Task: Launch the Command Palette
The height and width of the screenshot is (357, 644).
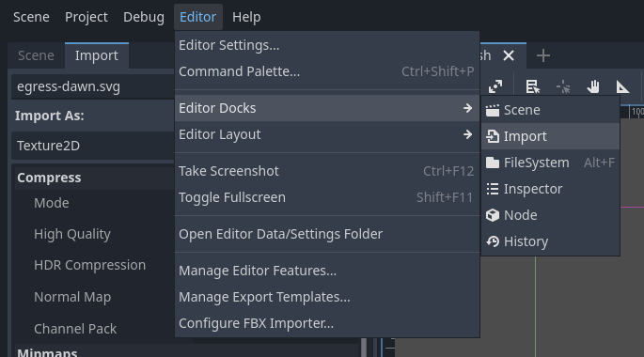Action: click(x=327, y=71)
